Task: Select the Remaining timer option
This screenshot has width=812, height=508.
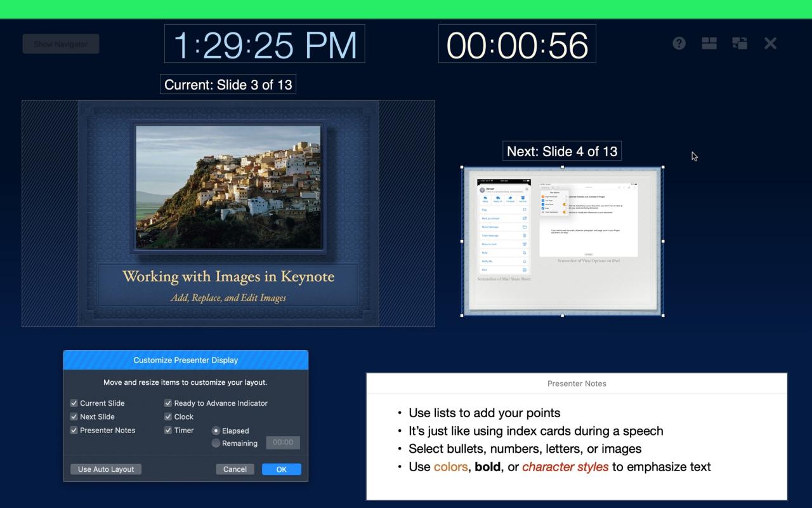Action: pos(216,443)
